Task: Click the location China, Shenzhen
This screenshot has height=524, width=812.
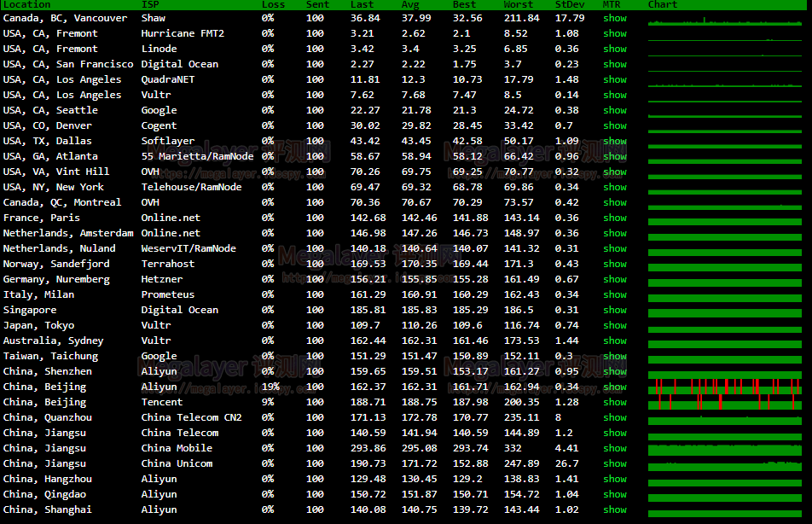Action: coord(48,371)
